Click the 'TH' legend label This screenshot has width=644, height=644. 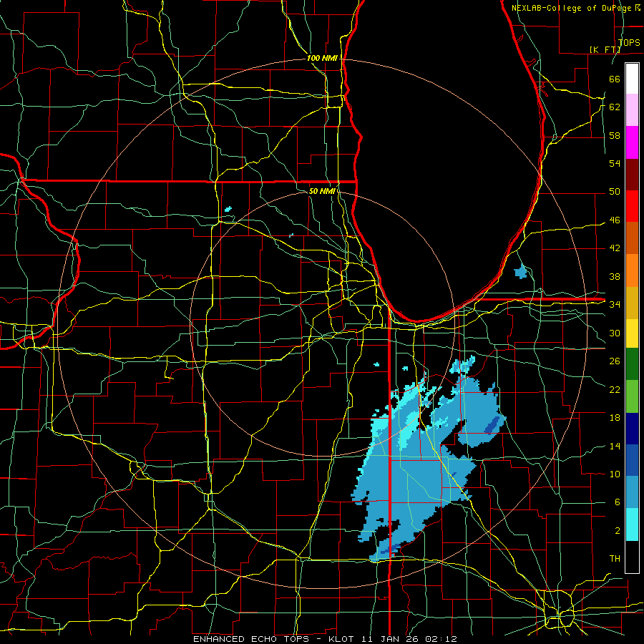[x=615, y=559]
